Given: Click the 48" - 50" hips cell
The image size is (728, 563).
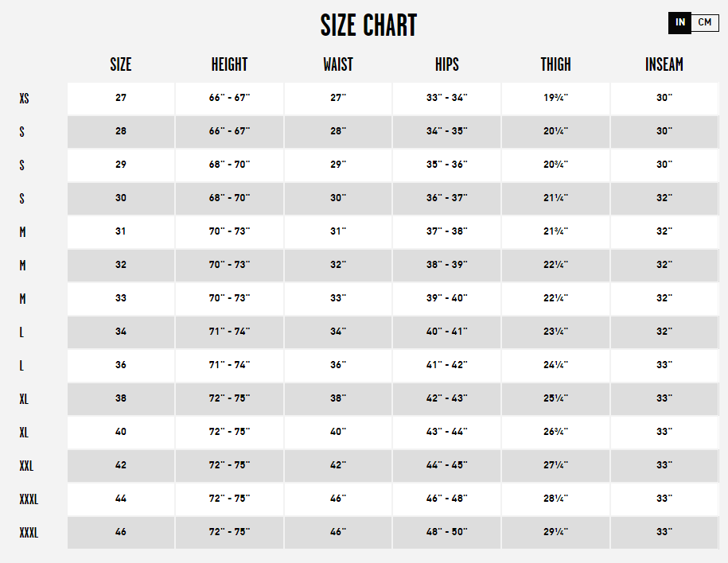Looking at the screenshot, I should 446,533.
